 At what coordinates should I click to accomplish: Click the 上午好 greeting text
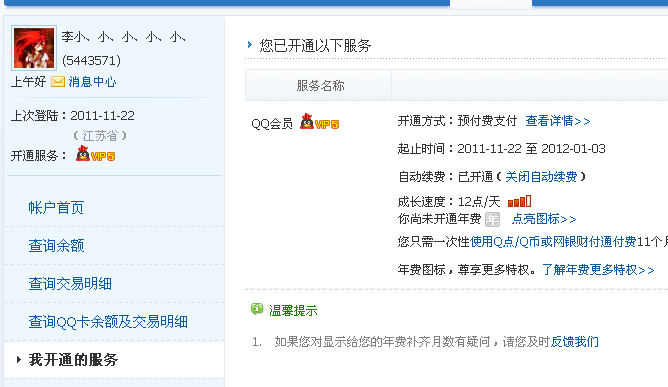coord(29,81)
